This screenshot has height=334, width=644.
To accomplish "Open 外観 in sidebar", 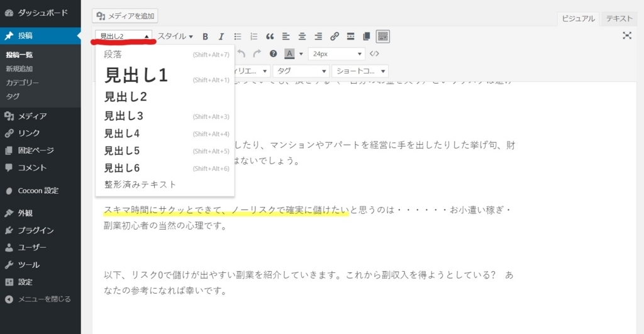I will [x=40, y=213].
